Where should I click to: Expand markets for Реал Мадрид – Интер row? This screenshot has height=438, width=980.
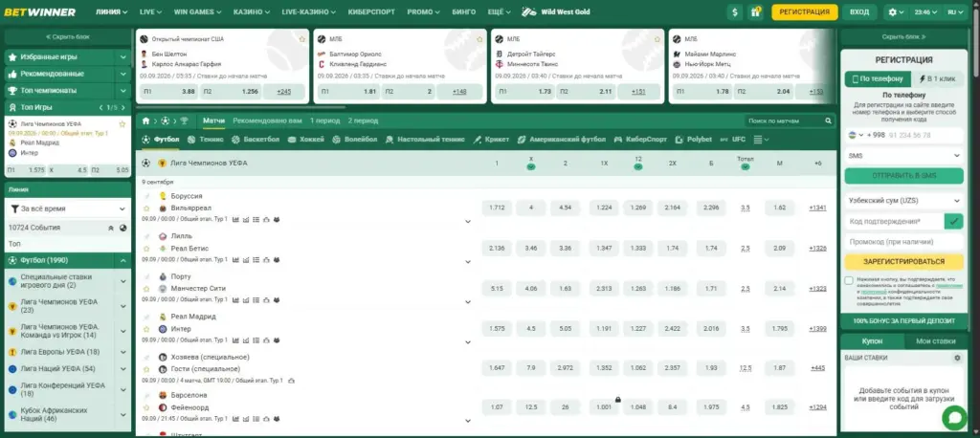pyautogui.click(x=468, y=342)
